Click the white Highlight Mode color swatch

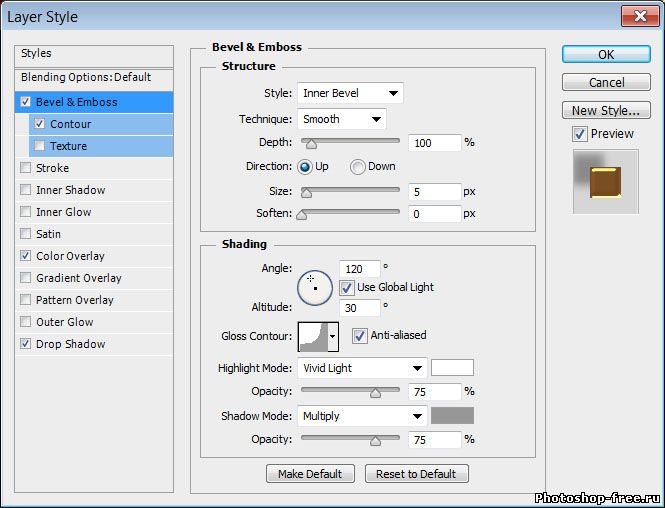pos(452,368)
